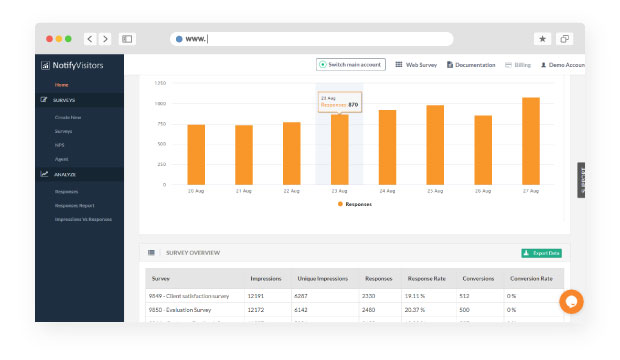The width and height of the screenshot is (620, 360).
Task: Click the browser back arrow
Action: [x=90, y=39]
